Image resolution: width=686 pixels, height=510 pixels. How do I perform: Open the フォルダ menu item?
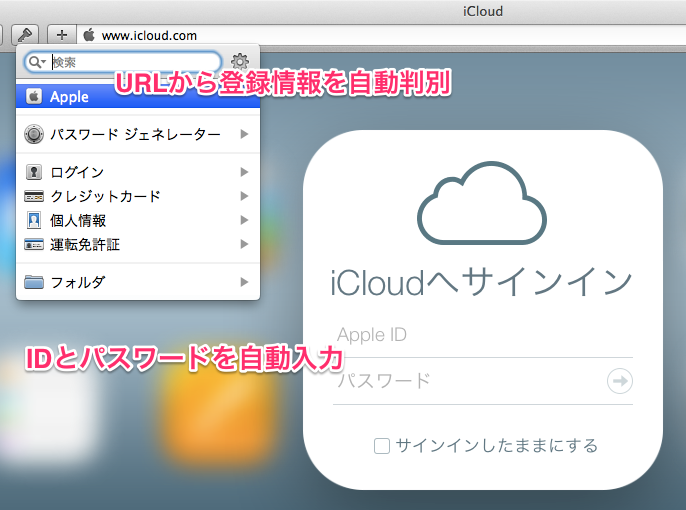click(138, 282)
